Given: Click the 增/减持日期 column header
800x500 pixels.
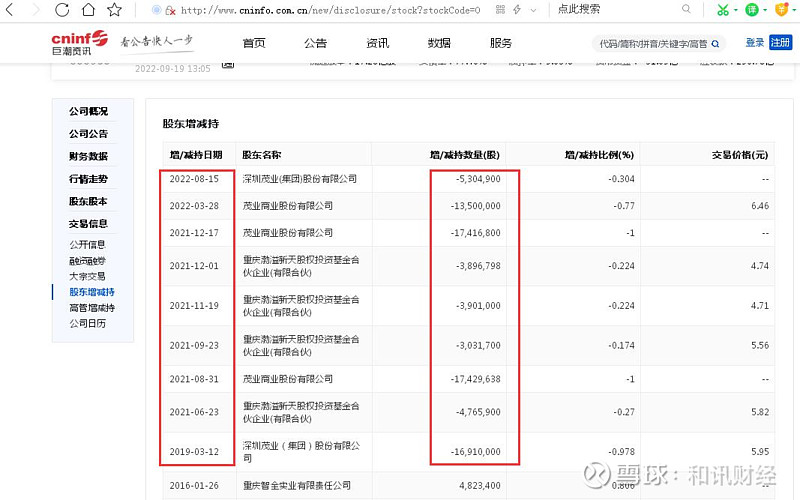Looking at the screenshot, I should (x=196, y=155).
